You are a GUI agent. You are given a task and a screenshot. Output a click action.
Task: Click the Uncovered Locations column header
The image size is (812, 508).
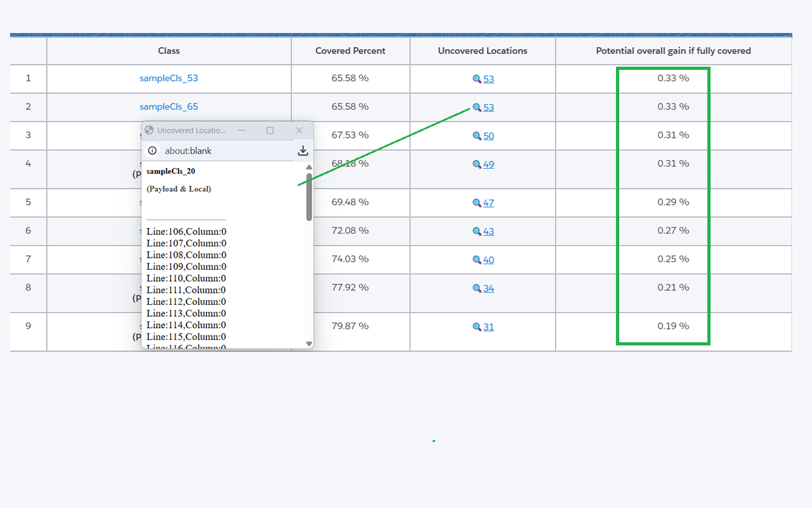[482, 51]
